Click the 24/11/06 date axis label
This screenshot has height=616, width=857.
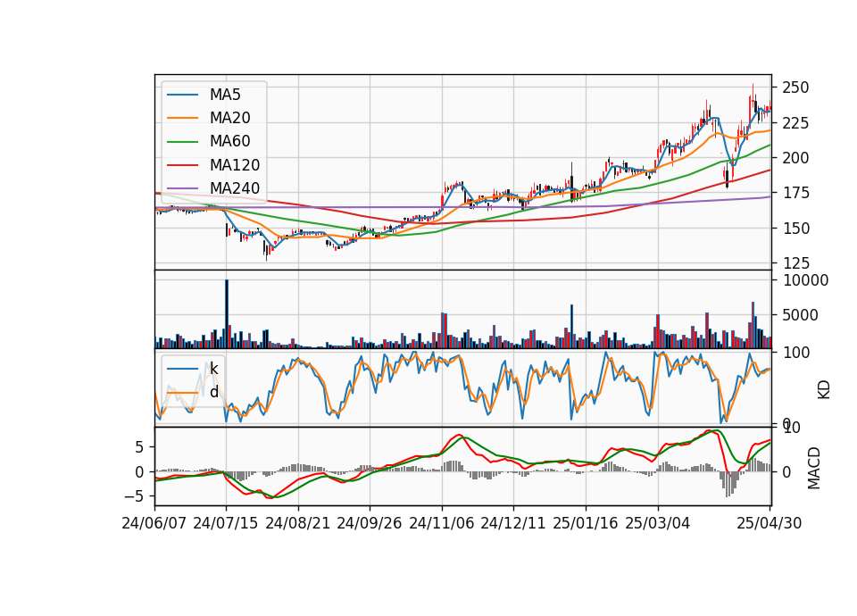[x=442, y=523]
